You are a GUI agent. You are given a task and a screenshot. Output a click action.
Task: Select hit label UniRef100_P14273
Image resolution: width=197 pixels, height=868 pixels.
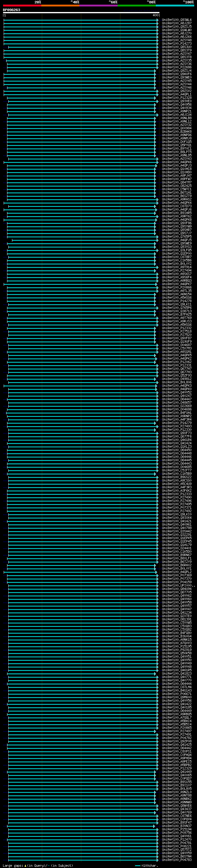[177, 43]
